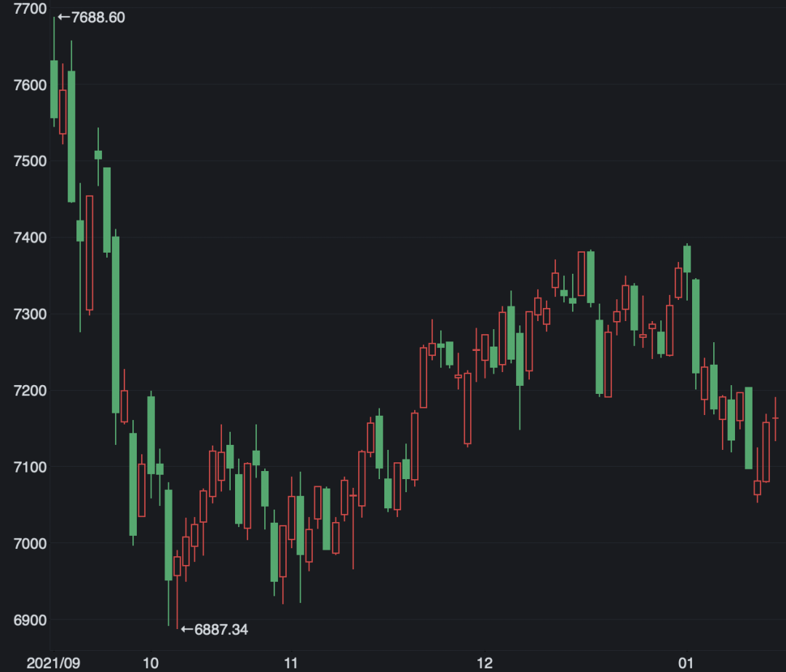Click the 7400 price axis label
The width and height of the screenshot is (786, 672).
(30, 237)
